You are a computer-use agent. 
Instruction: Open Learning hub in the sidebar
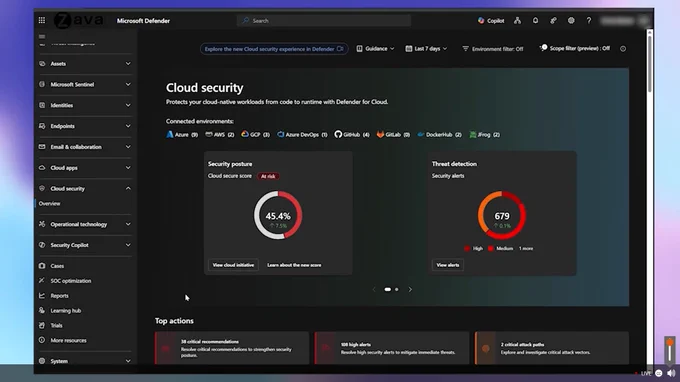tap(65, 310)
